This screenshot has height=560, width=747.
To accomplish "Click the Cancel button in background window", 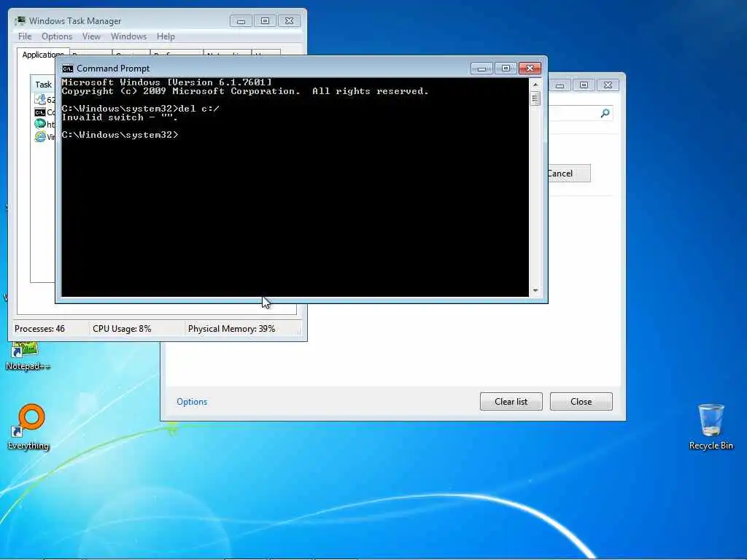I will click(x=569, y=174).
